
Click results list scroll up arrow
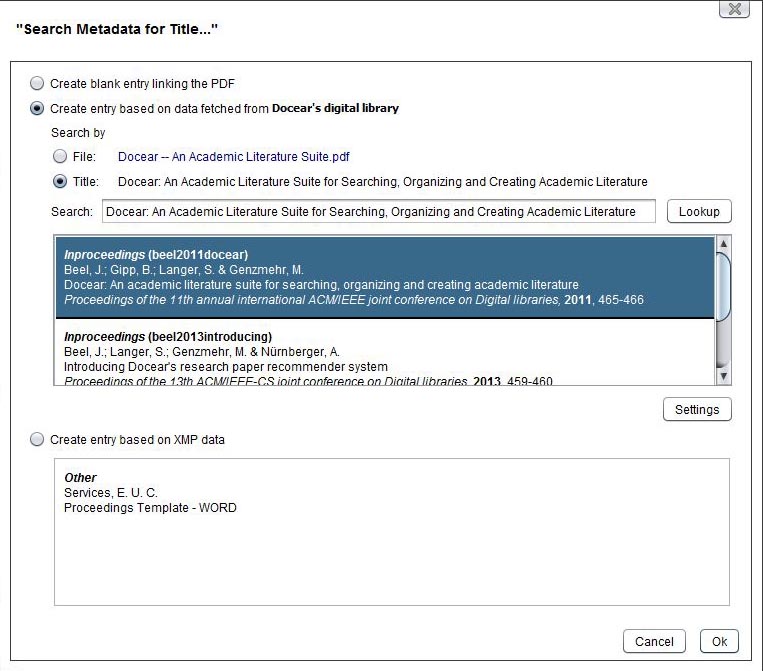724,243
